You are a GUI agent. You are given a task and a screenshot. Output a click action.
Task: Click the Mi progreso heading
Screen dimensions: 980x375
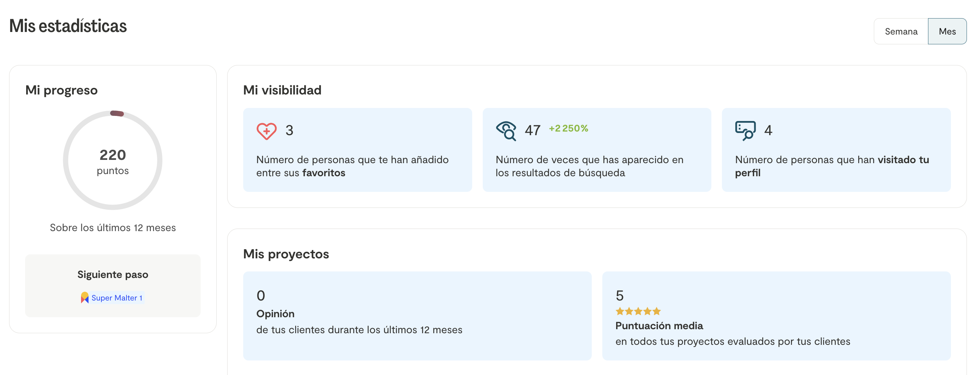[x=62, y=90]
